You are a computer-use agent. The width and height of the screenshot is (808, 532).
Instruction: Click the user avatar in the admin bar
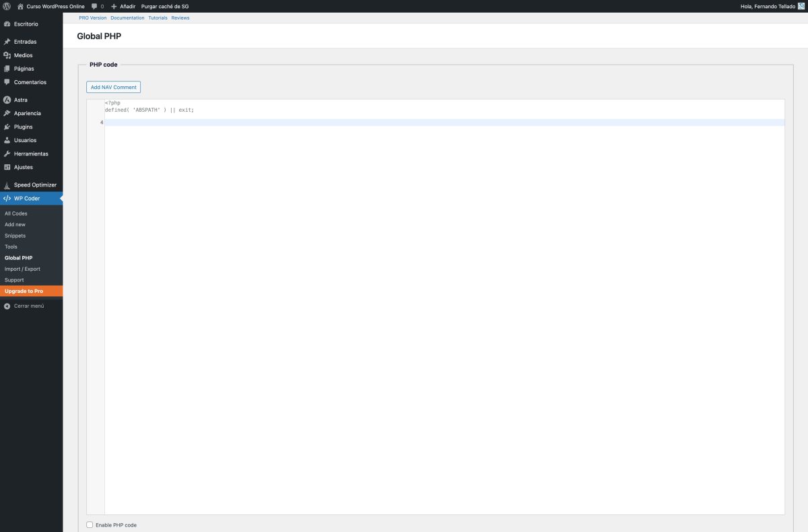(x=801, y=6)
